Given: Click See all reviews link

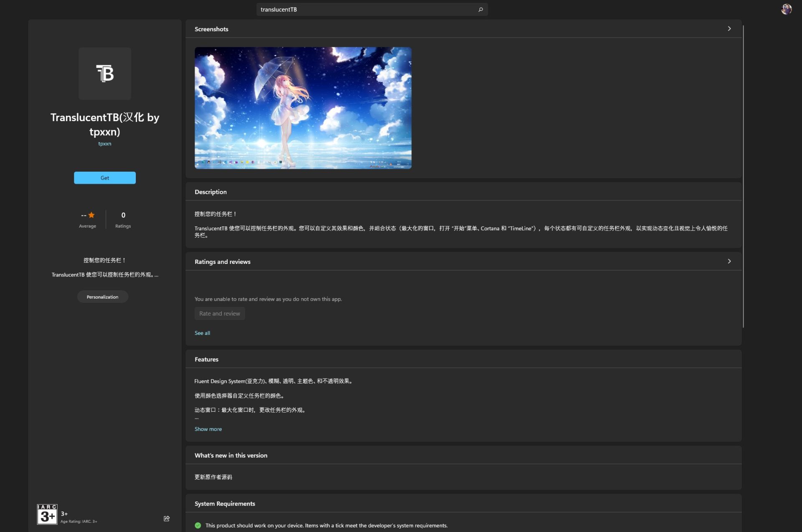Looking at the screenshot, I should pyautogui.click(x=202, y=333).
